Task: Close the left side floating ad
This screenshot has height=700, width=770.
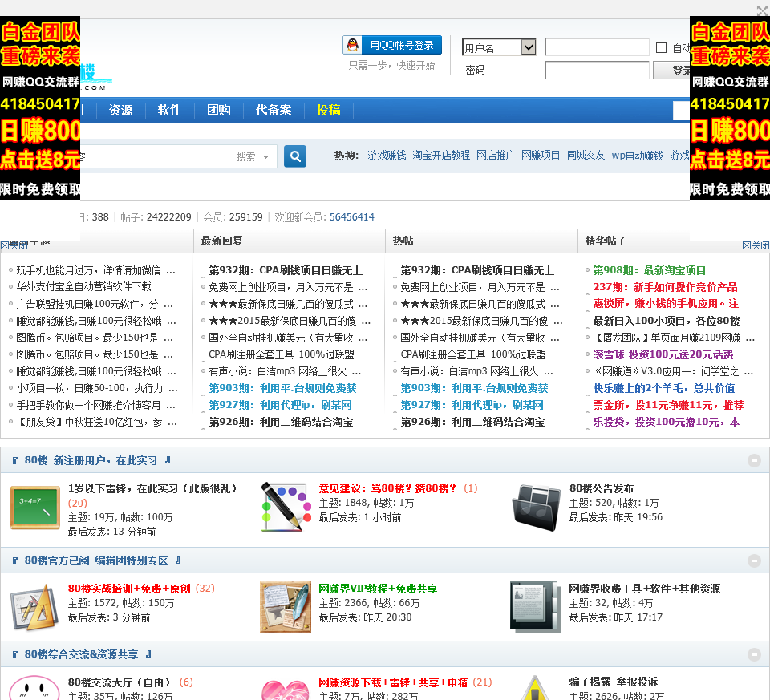Action: tap(14, 245)
